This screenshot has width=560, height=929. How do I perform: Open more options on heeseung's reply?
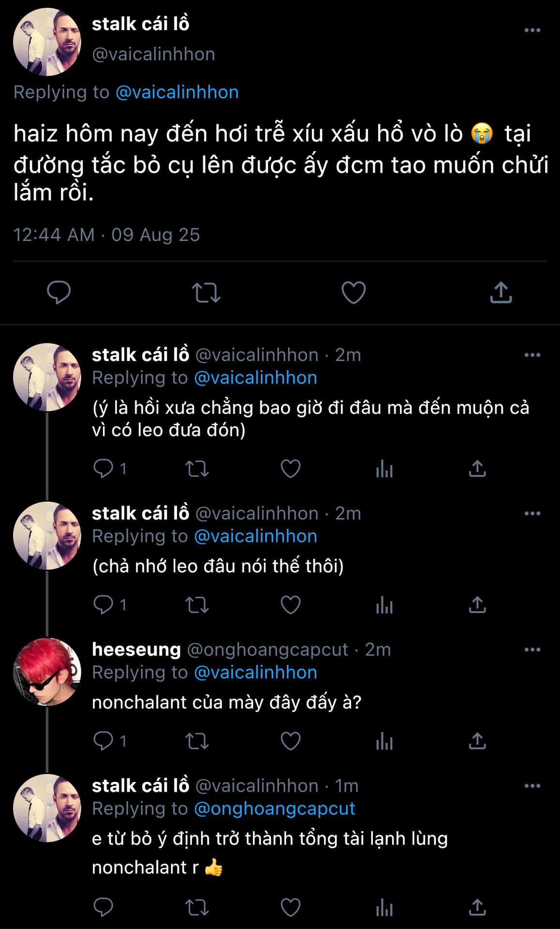(532, 649)
